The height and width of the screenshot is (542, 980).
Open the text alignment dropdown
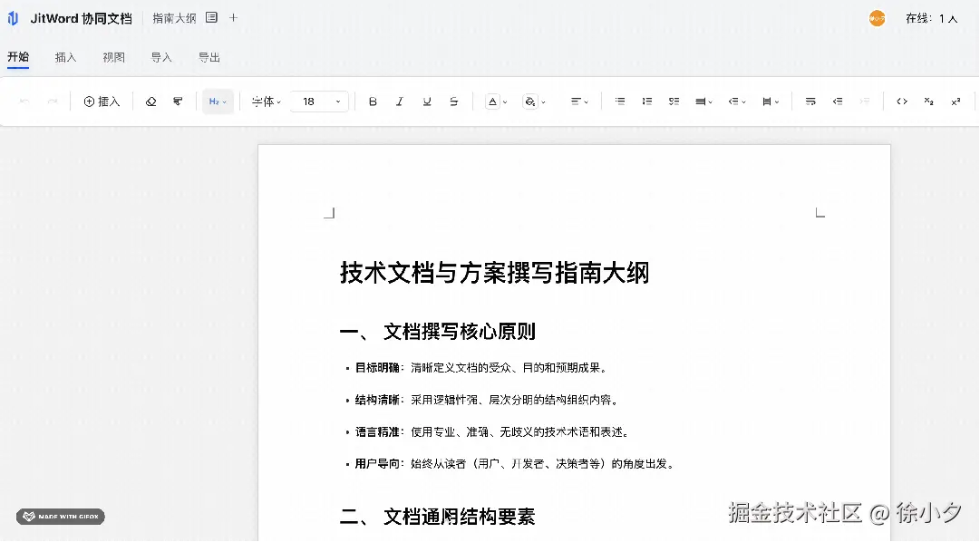pyautogui.click(x=579, y=102)
